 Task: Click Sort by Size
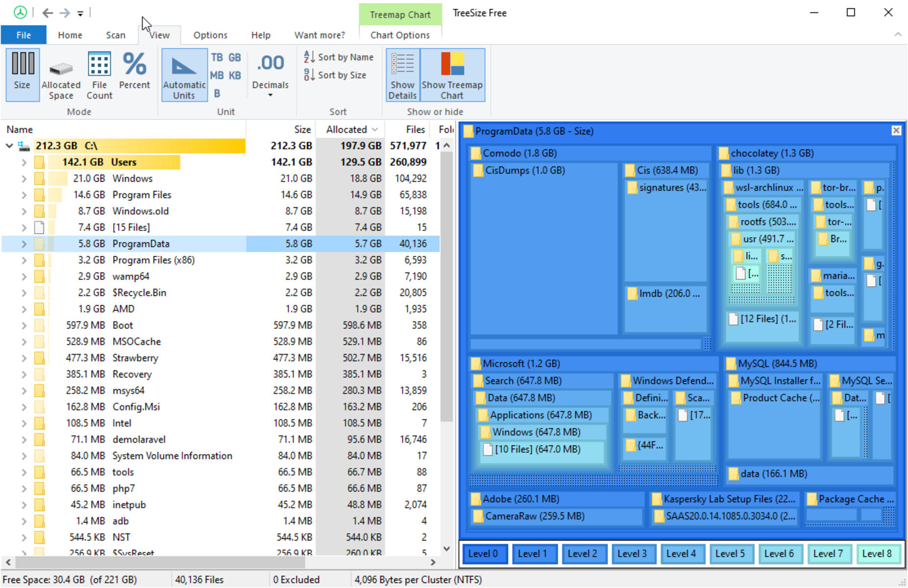tap(335, 75)
